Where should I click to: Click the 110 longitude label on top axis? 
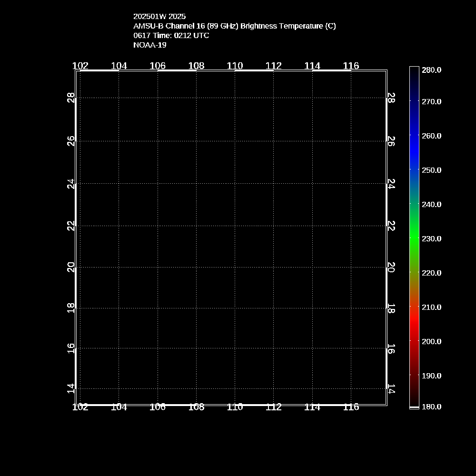pyautogui.click(x=235, y=66)
